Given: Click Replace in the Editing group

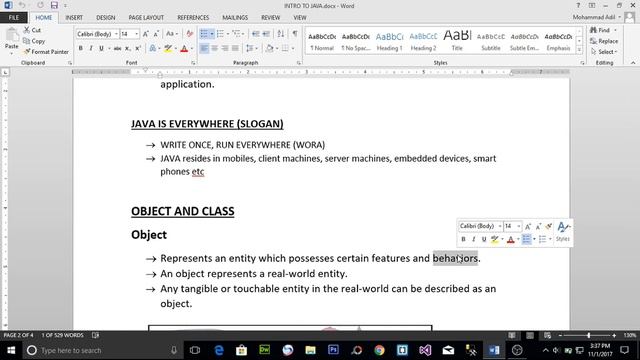Looking at the screenshot, I should (604, 41).
